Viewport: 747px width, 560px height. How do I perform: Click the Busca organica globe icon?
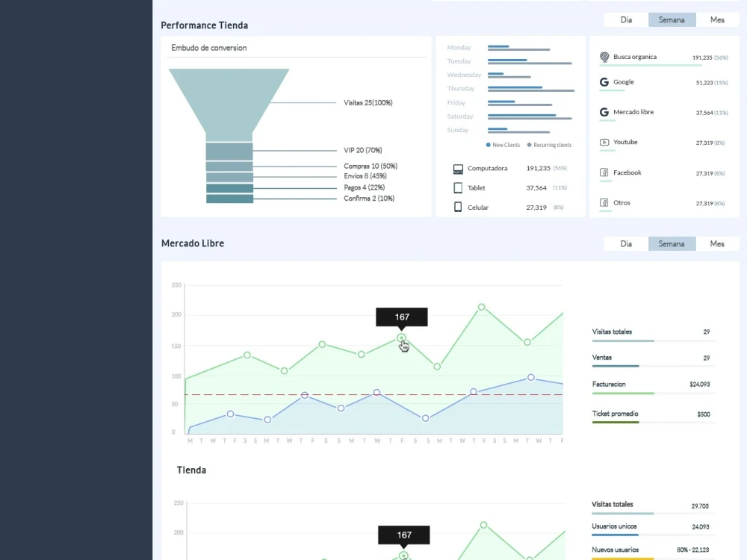click(604, 56)
